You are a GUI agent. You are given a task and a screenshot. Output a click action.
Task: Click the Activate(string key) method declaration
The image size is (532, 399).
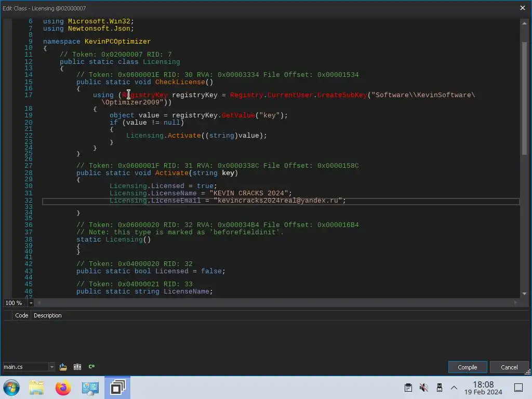(x=157, y=173)
